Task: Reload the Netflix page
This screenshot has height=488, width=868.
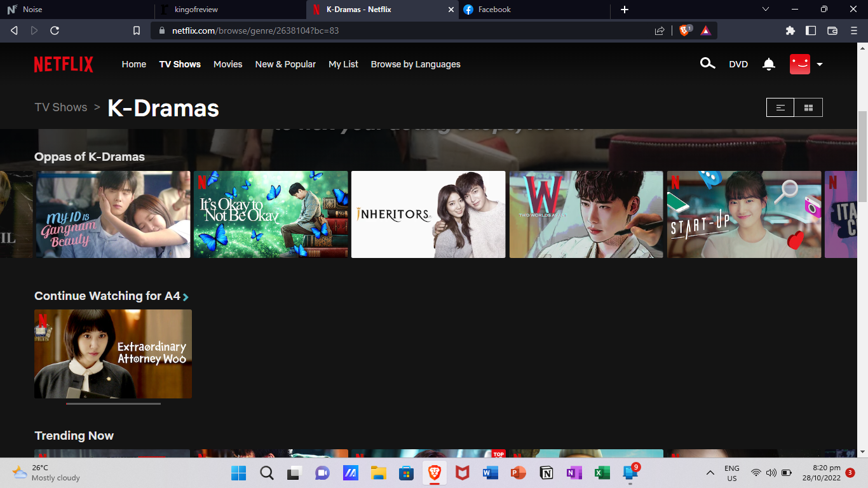Action: tap(55, 30)
